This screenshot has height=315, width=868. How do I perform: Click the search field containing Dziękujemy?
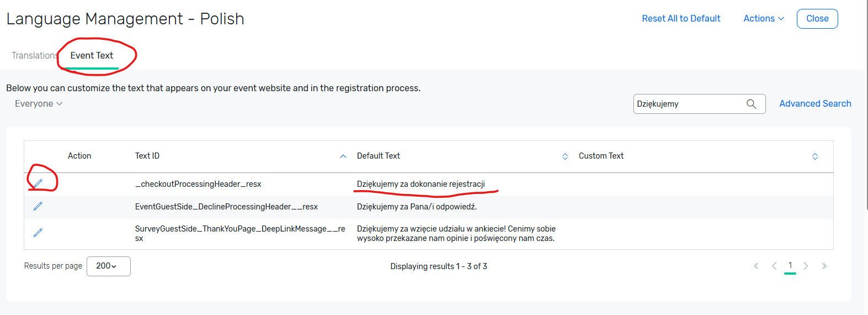click(x=689, y=104)
